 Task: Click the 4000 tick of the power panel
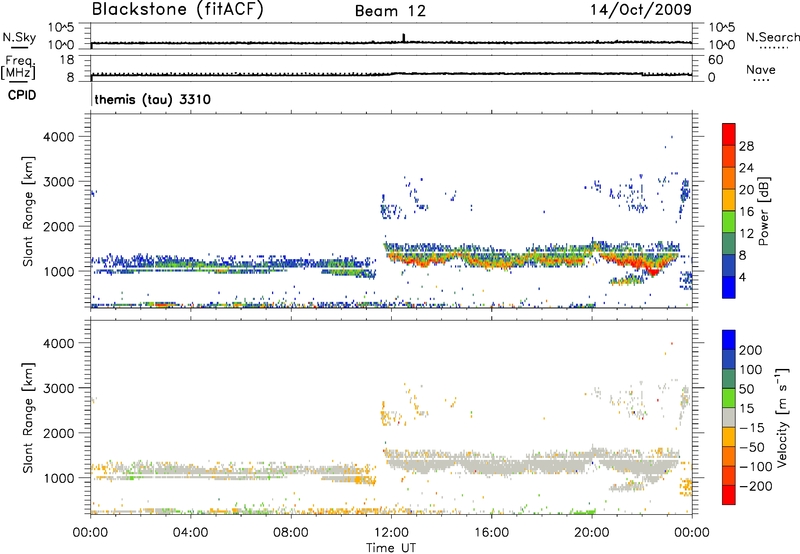coord(59,137)
